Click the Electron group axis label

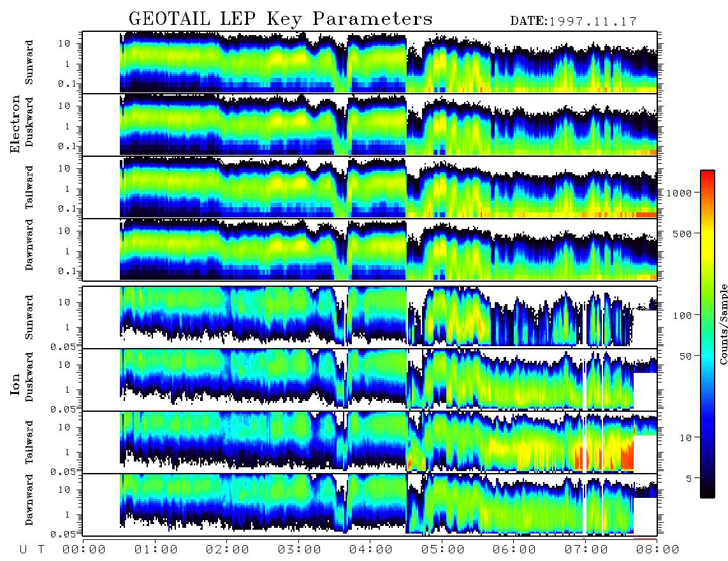pyautogui.click(x=15, y=124)
